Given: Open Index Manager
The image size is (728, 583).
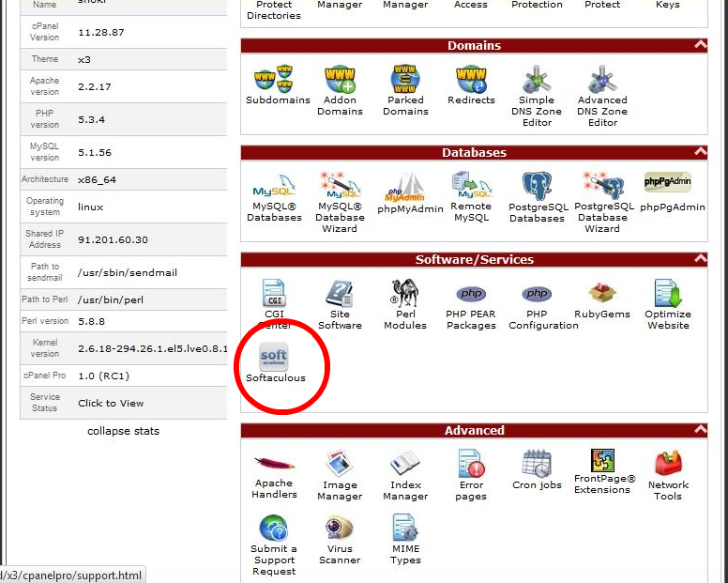Looking at the screenshot, I should 405,475.
